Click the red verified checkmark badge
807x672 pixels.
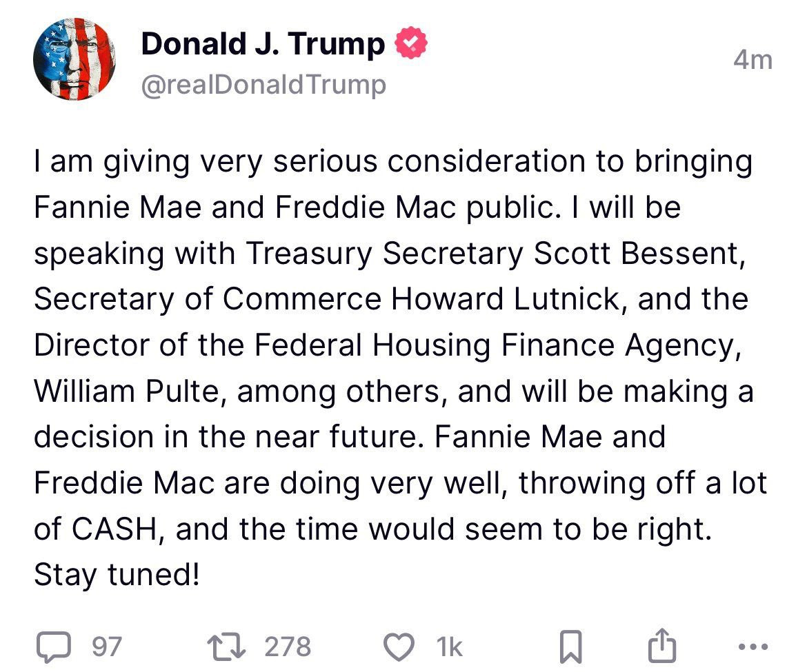[410, 43]
